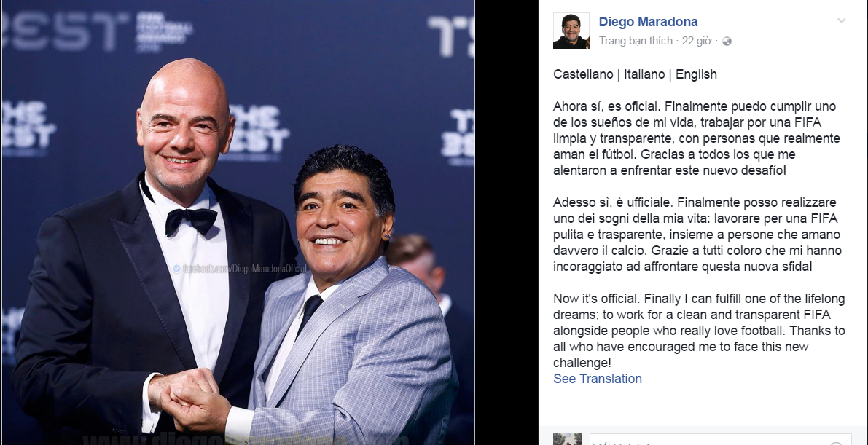Click the English paragraph starting 'Now it's official'
Screen dimensions: 868x445
click(699, 331)
